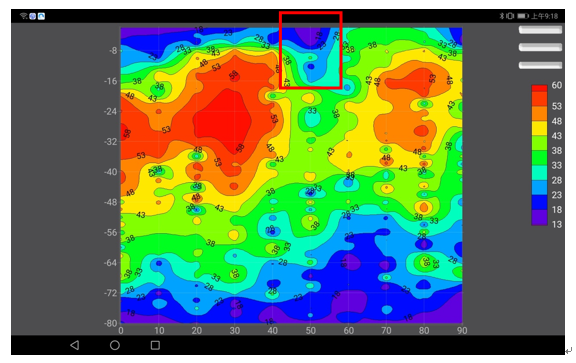Image resolution: width=576 pixels, height=363 pixels.
Task: Tap the Android back navigation triangle
Action: click(75, 345)
